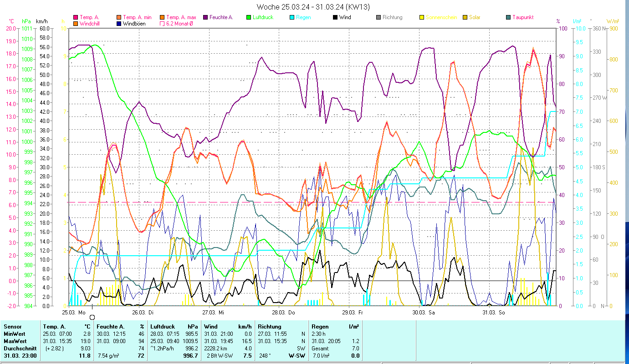This screenshot has height=364, width=629.
Task: Select the orange Windchill legend swatch
Action: (76, 23)
